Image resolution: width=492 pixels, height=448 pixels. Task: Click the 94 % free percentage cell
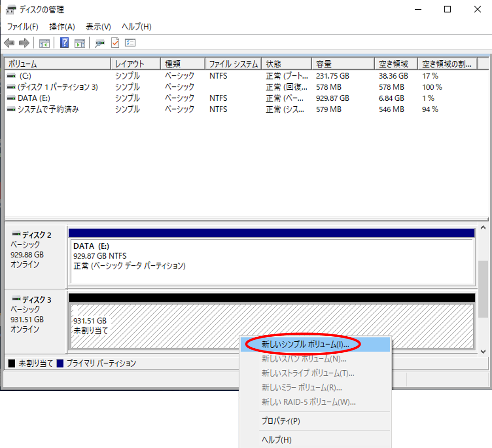(430, 109)
